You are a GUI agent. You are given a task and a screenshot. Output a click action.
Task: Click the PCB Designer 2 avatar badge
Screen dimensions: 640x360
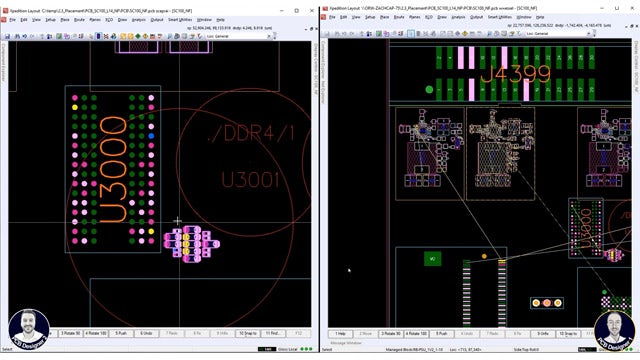tap(29, 330)
